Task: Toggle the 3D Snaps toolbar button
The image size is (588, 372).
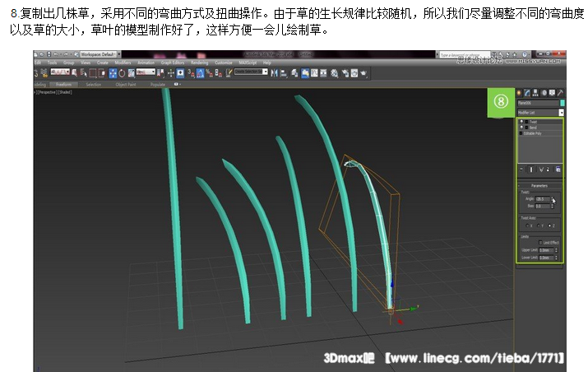Action: pyautogui.click(x=192, y=73)
